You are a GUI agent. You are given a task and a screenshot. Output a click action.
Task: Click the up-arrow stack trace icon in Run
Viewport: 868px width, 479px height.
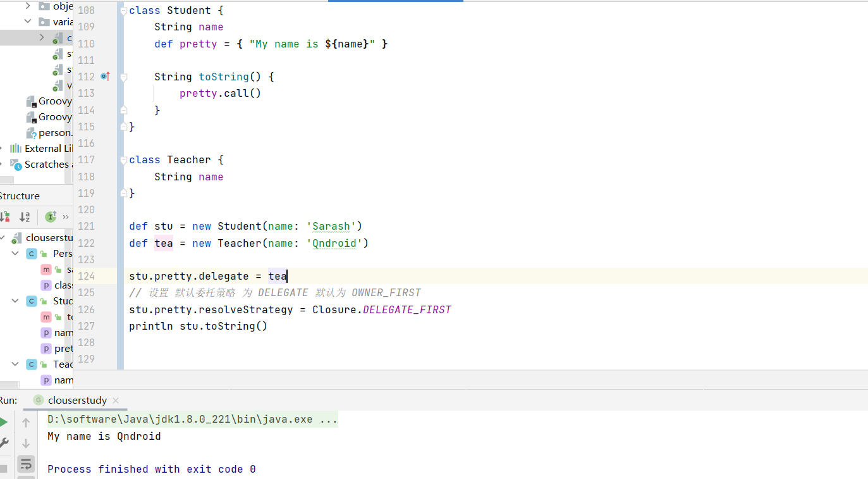tap(26, 423)
